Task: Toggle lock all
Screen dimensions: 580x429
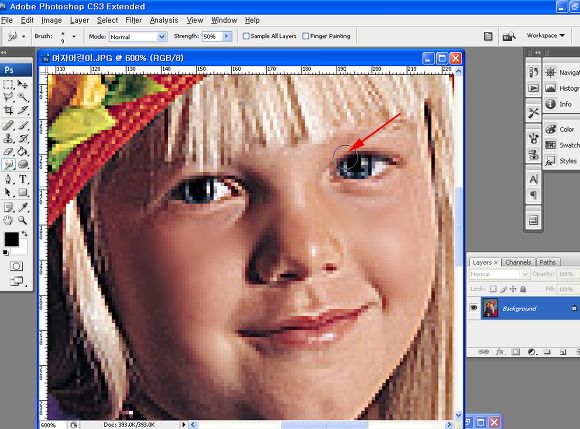Action: (523, 289)
